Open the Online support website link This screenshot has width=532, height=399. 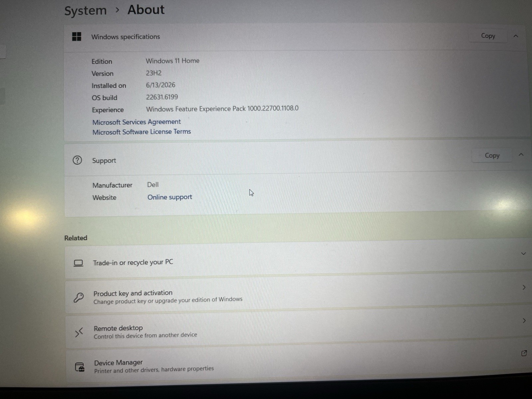pyautogui.click(x=170, y=197)
